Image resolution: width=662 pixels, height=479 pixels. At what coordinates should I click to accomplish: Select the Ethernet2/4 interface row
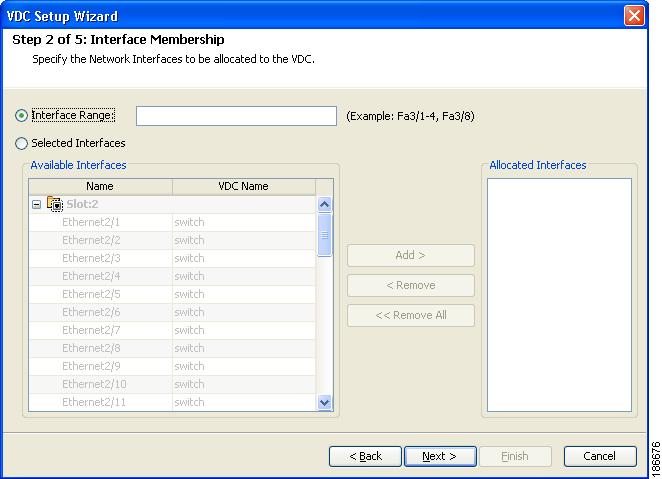coord(172,276)
